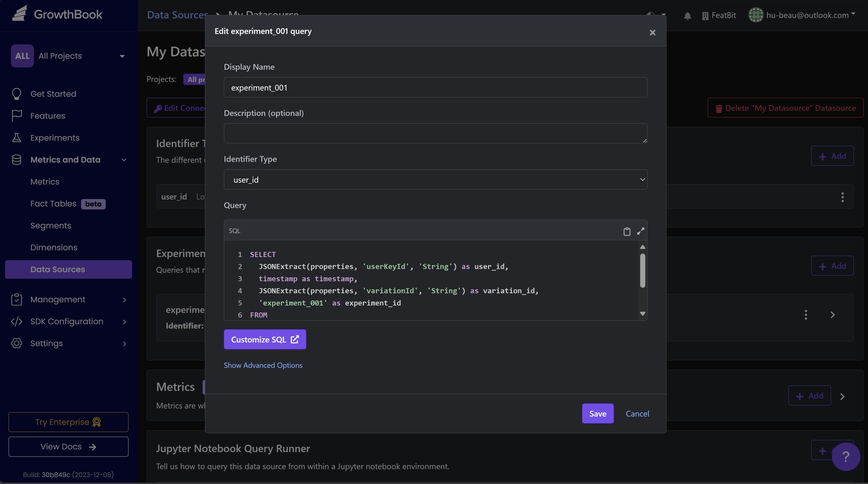
Task: Close the Edit experiment_001 query dialog
Action: (x=652, y=32)
